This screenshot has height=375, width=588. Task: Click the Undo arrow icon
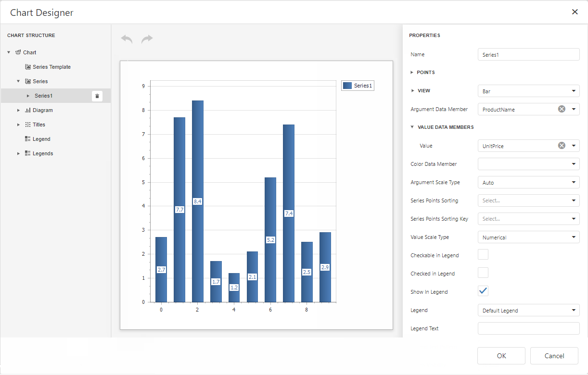tap(126, 38)
